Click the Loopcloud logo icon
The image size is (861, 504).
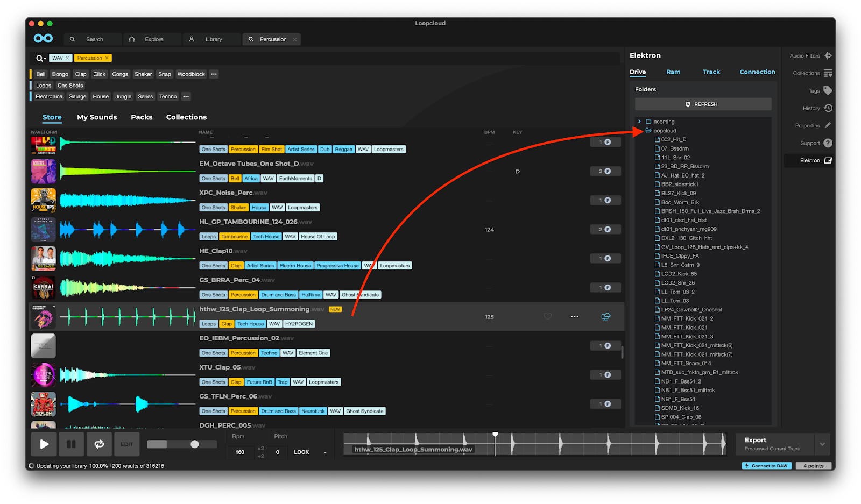[43, 38]
